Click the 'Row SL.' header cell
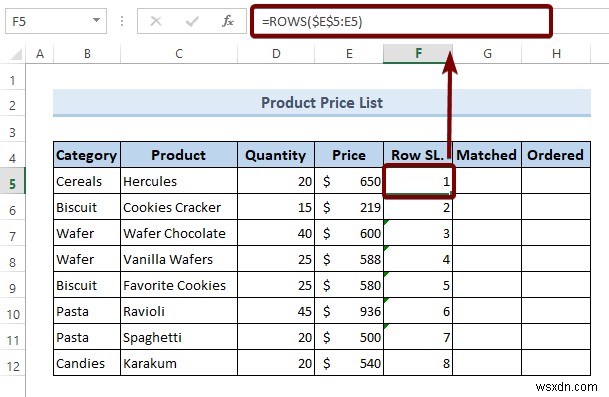Screen dimensions: 609x397 click(418, 155)
